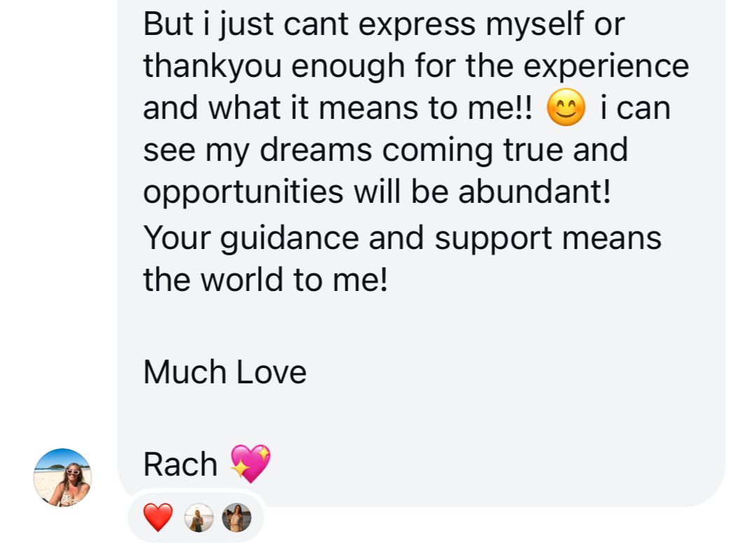
Task: Click the text "and what it means to me!!"
Action: point(338,109)
